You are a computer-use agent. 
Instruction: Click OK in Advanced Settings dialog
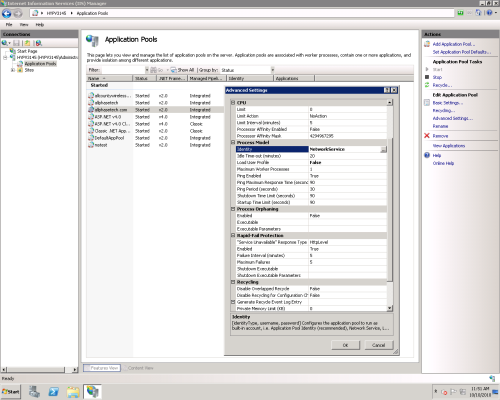345,345
